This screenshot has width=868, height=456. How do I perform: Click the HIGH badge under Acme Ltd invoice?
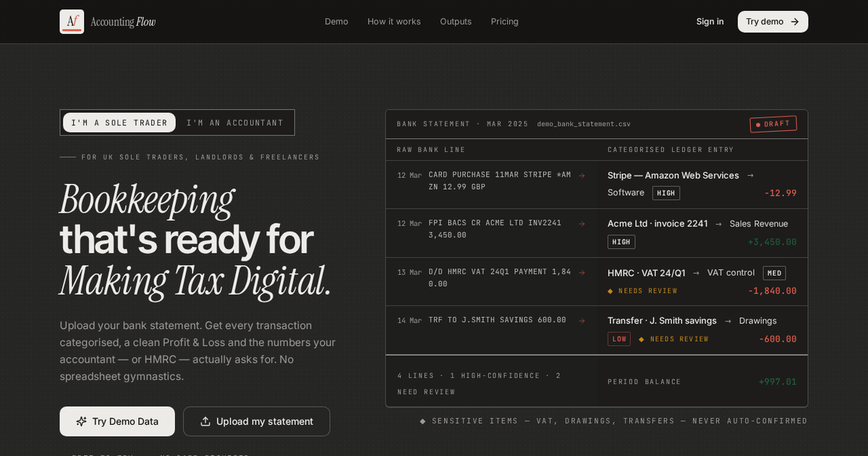pyautogui.click(x=621, y=242)
